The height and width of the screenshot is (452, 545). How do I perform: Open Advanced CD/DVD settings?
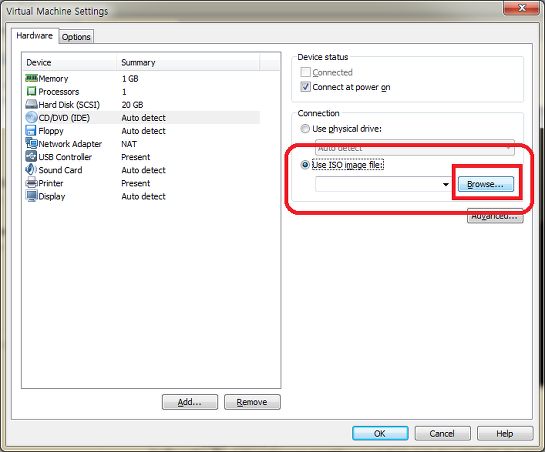(x=495, y=216)
